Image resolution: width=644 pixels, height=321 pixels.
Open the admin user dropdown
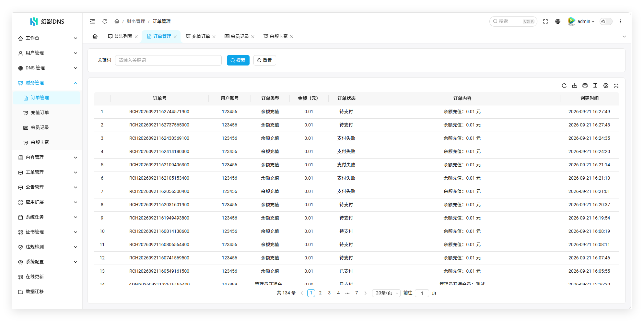click(x=581, y=21)
